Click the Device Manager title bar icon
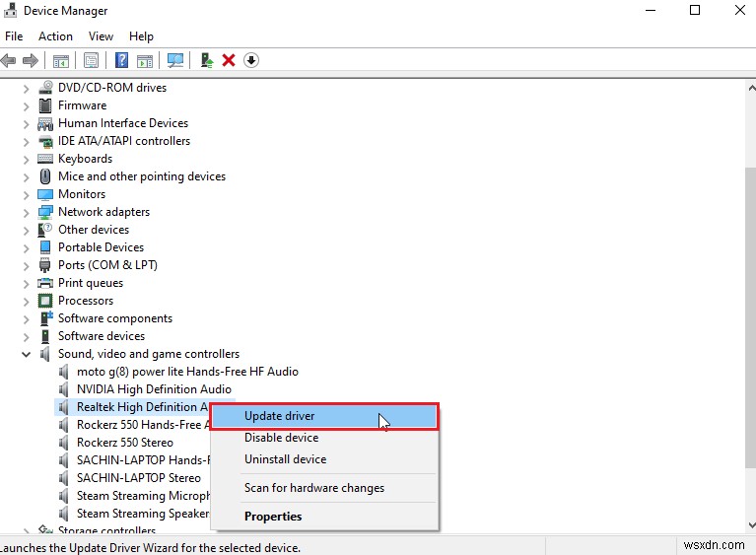Image resolution: width=756 pixels, height=555 pixels. point(10,10)
